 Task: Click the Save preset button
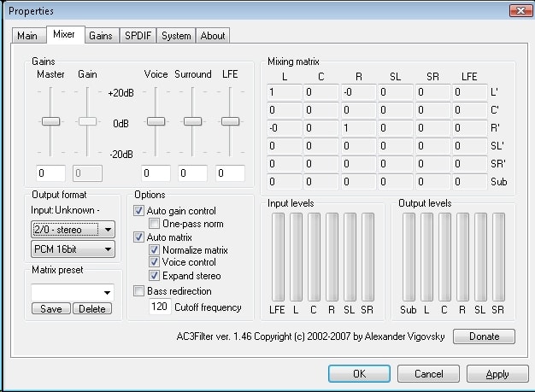point(51,309)
